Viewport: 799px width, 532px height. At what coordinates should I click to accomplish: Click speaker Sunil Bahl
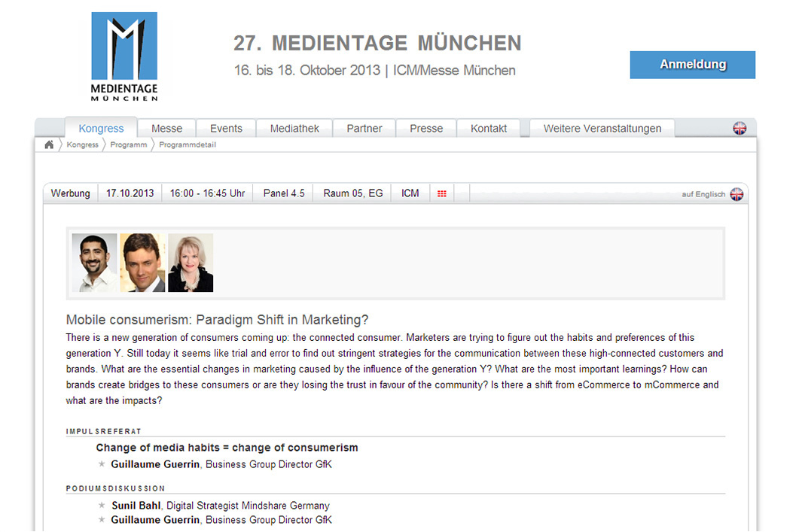click(136, 505)
